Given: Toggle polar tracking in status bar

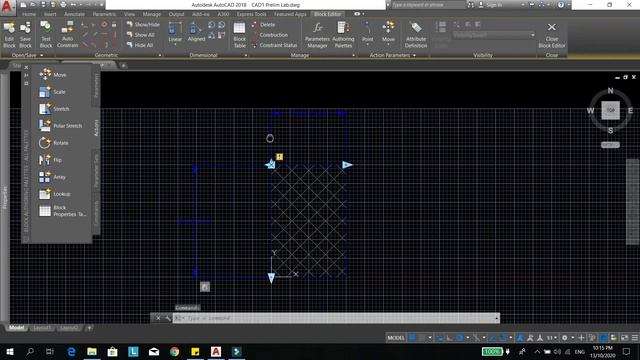Looking at the screenshot, I should (x=460, y=338).
